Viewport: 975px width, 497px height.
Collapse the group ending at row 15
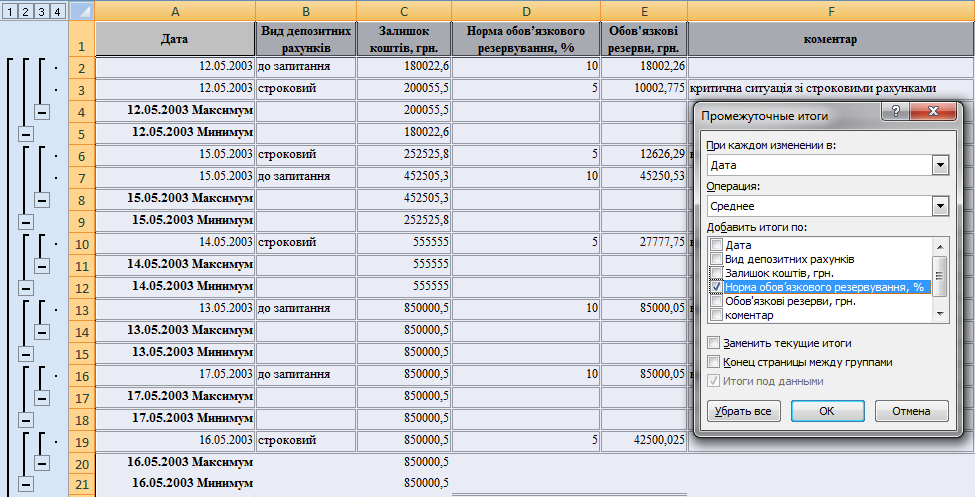(25, 353)
